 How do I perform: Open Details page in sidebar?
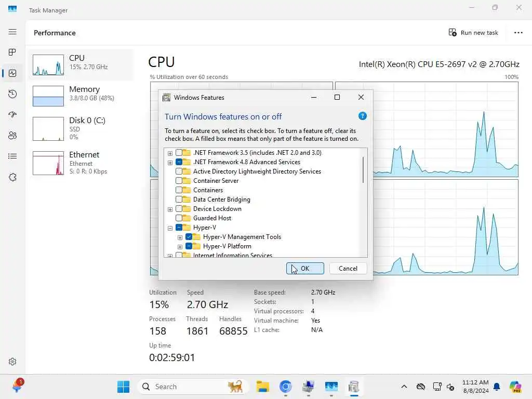coord(12,156)
